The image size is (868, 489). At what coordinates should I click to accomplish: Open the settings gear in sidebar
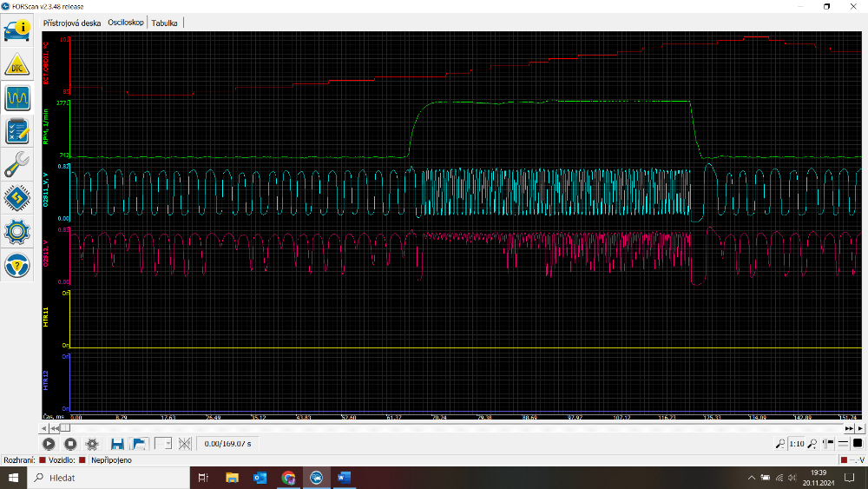click(18, 231)
